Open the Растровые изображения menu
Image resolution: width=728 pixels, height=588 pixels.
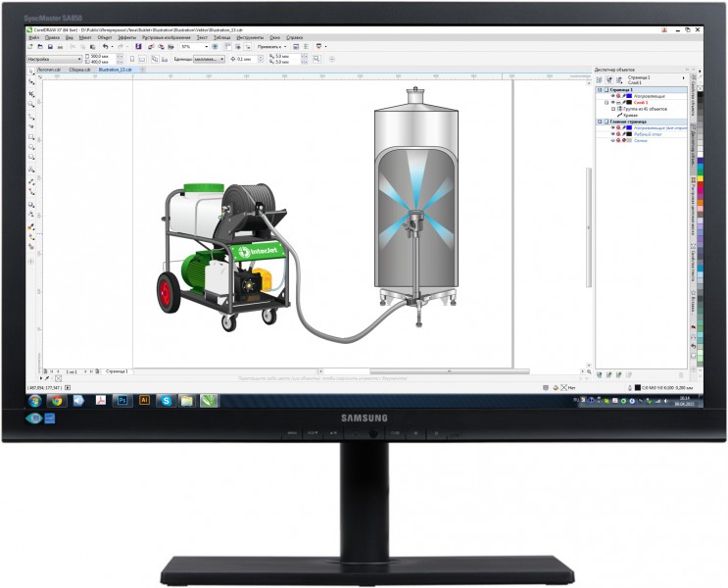[x=167, y=37]
